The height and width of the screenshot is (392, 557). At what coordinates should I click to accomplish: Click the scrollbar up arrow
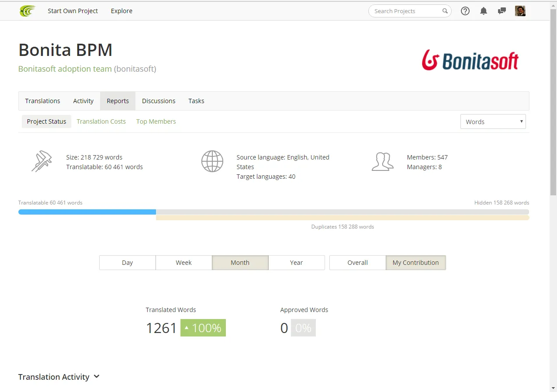coord(554,5)
